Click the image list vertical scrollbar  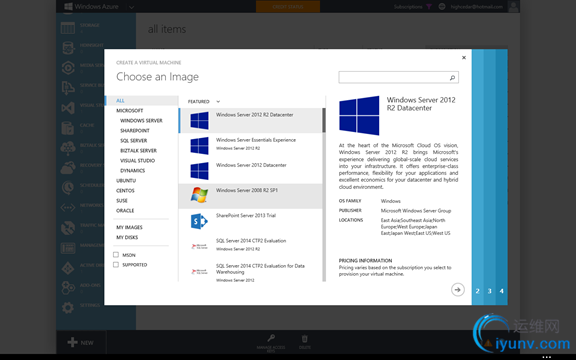(324, 195)
